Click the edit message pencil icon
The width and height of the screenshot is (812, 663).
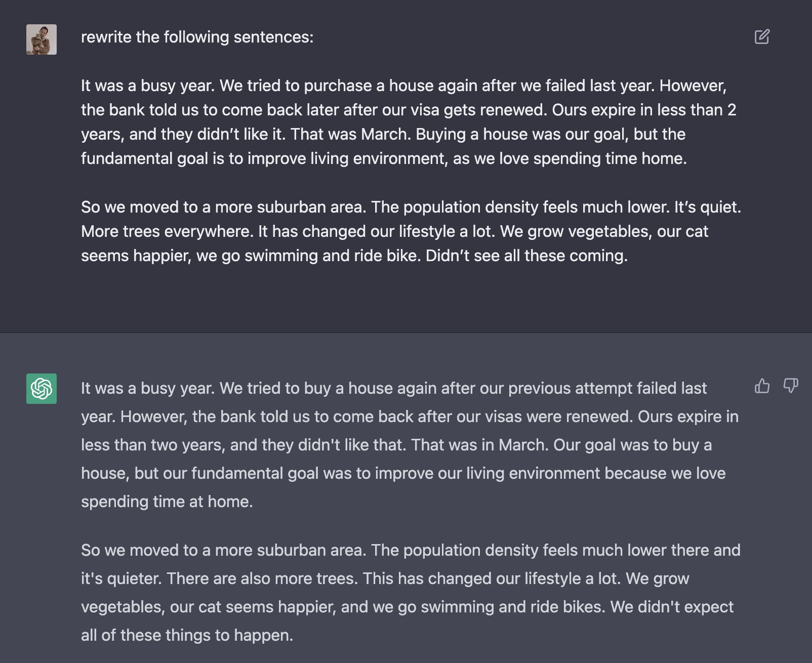coord(762,36)
